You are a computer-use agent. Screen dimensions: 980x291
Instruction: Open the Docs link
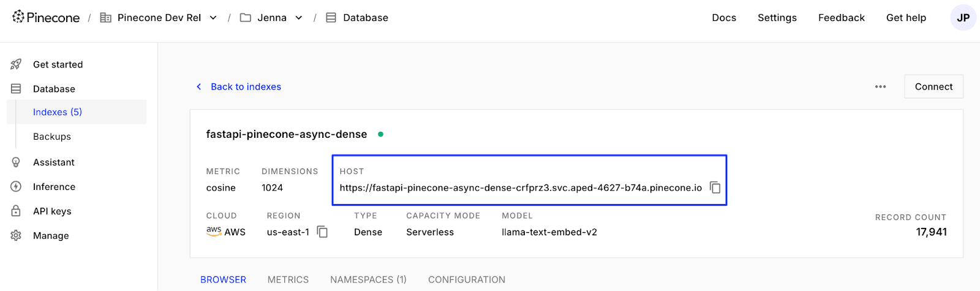click(x=724, y=18)
